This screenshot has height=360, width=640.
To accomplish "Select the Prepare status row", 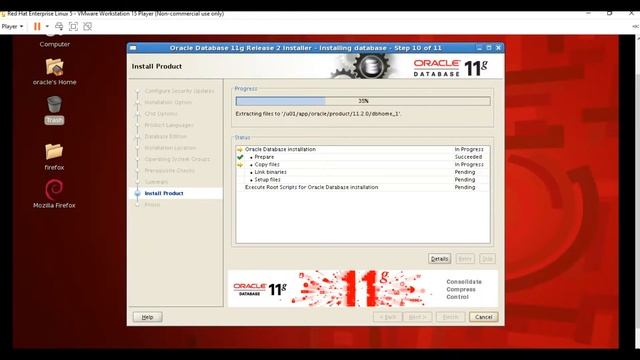I will pos(362,157).
